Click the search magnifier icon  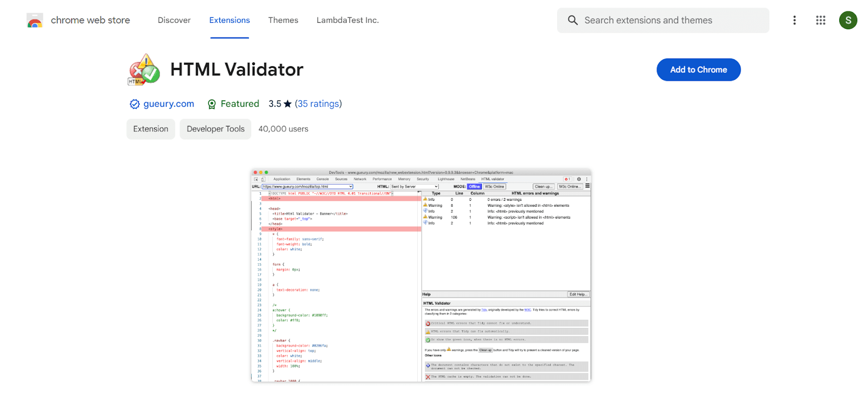573,20
